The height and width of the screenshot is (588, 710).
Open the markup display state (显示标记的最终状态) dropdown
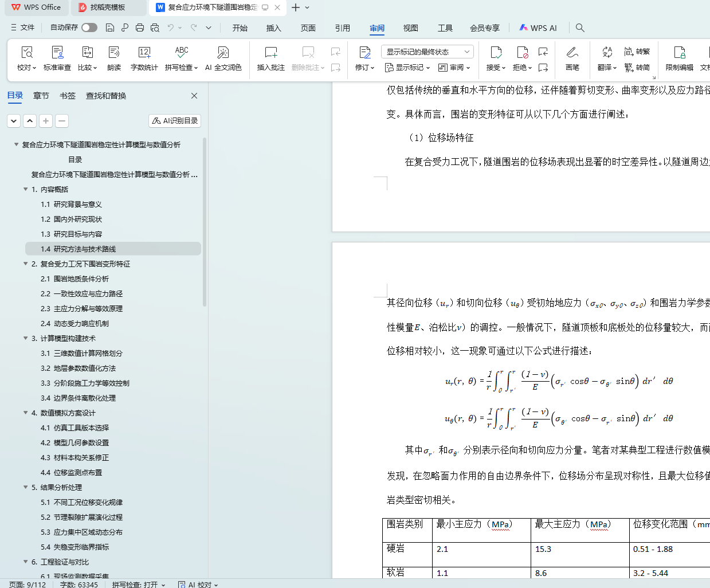(427, 52)
